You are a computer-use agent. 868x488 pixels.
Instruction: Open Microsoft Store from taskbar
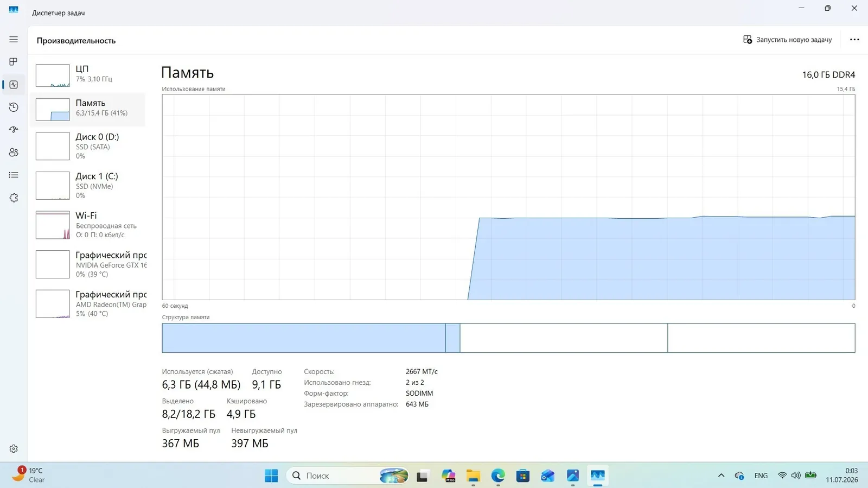[523, 476]
